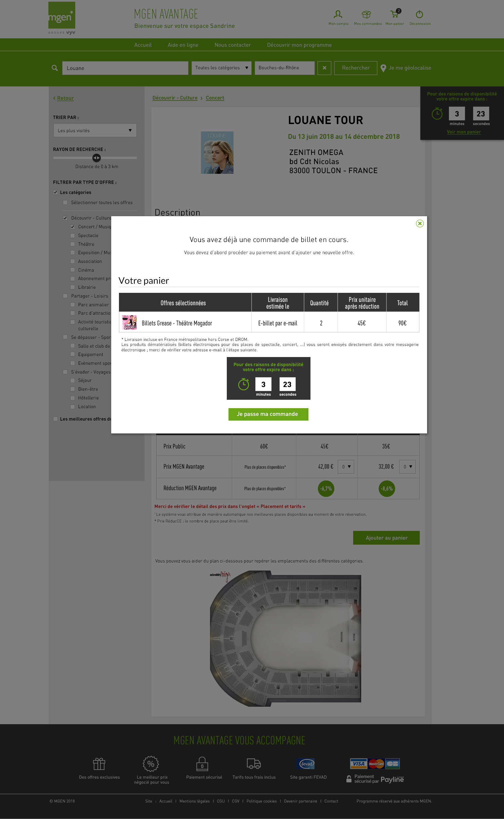Check the Cinéma filter checkbox
Screen dimensions: 504x819
coord(73,270)
